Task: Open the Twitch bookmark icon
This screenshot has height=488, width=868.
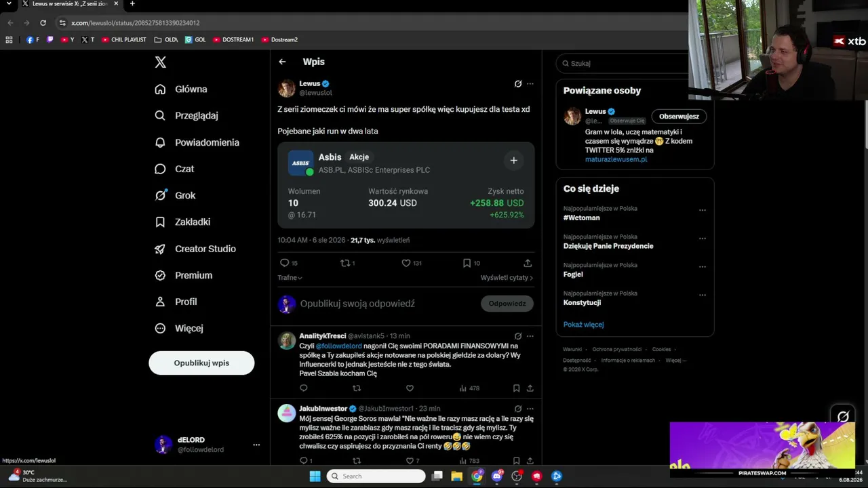Action: click(50, 40)
